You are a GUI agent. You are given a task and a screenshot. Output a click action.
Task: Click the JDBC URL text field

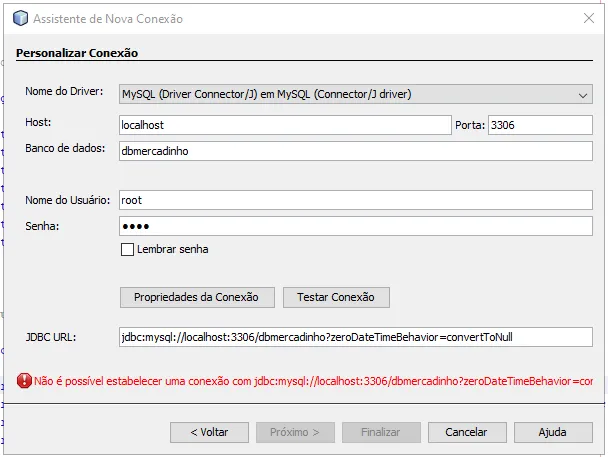[356, 337]
